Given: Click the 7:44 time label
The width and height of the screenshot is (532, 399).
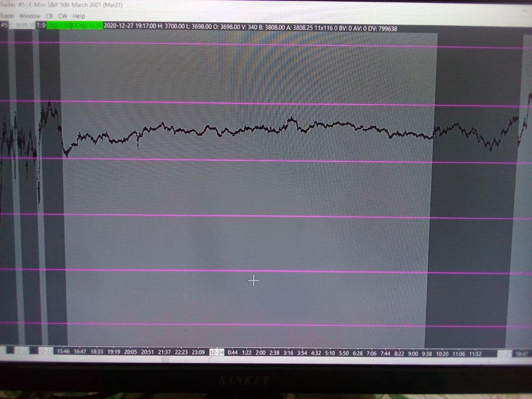Looking at the screenshot, I should (385, 354).
